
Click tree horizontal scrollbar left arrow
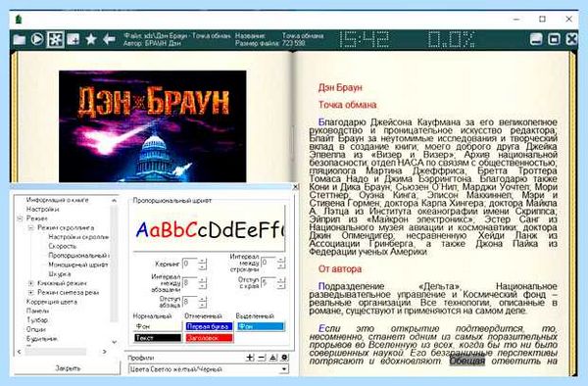(20, 352)
